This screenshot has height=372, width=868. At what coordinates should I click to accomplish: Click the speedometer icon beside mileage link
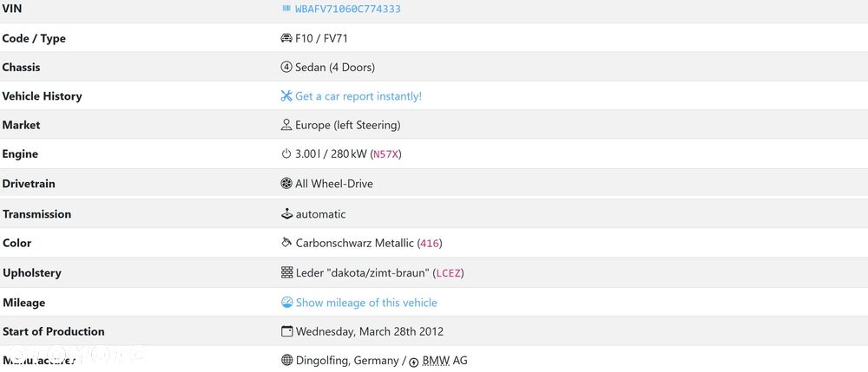286,303
